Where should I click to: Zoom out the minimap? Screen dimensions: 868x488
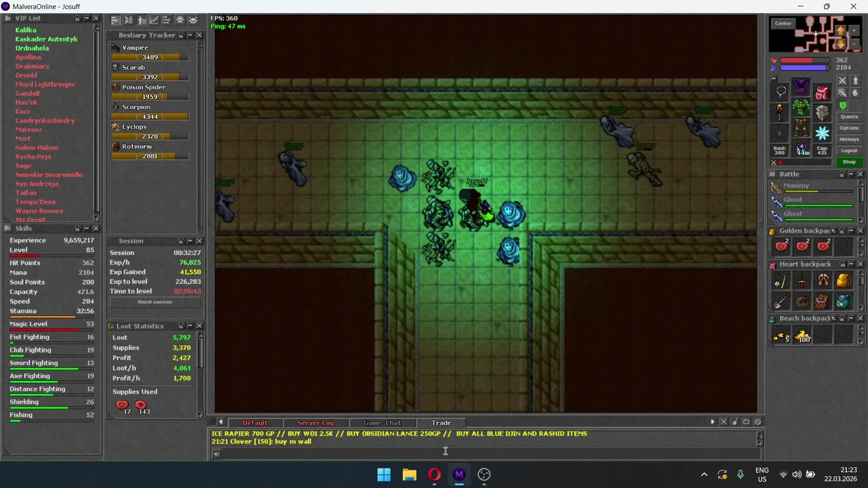(854, 44)
